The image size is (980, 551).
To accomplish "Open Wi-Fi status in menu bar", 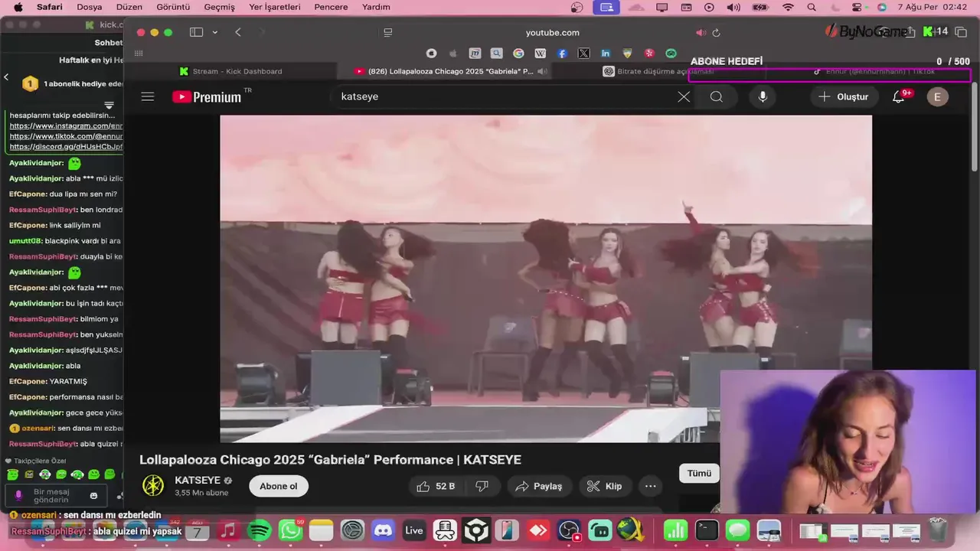I will tap(788, 7).
